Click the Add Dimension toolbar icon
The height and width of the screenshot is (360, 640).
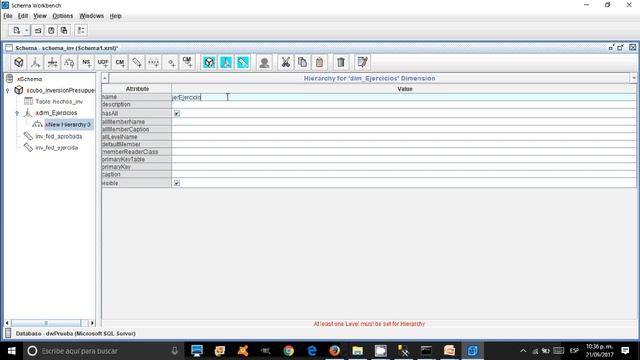[x=36, y=62]
